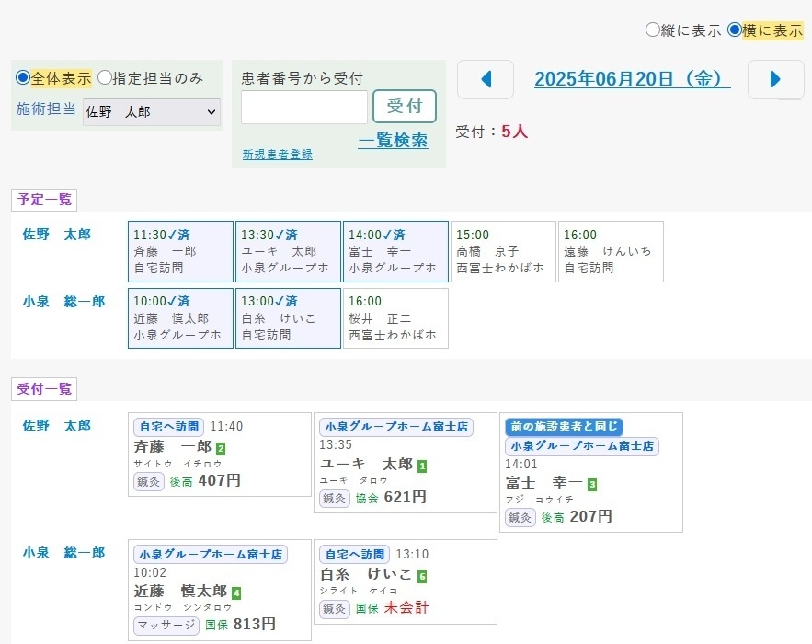This screenshot has width=812, height=644.
Task: Select the 縦に表示 display option
Action: click(x=651, y=29)
